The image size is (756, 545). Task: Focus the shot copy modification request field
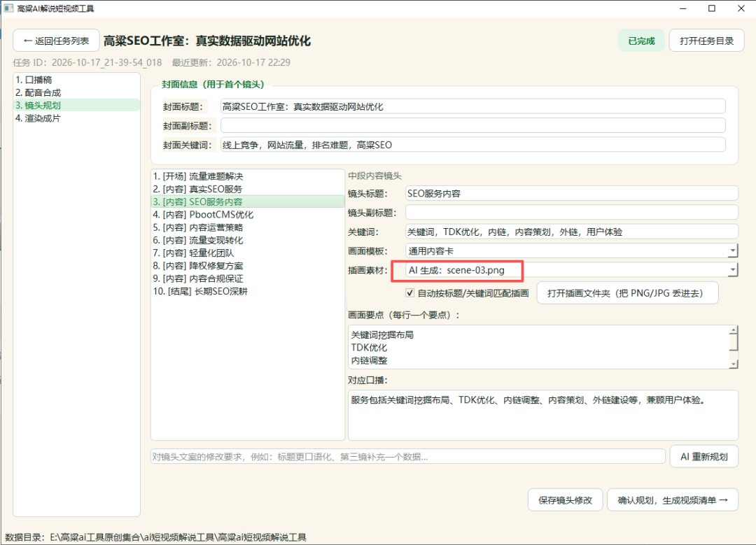pos(408,456)
